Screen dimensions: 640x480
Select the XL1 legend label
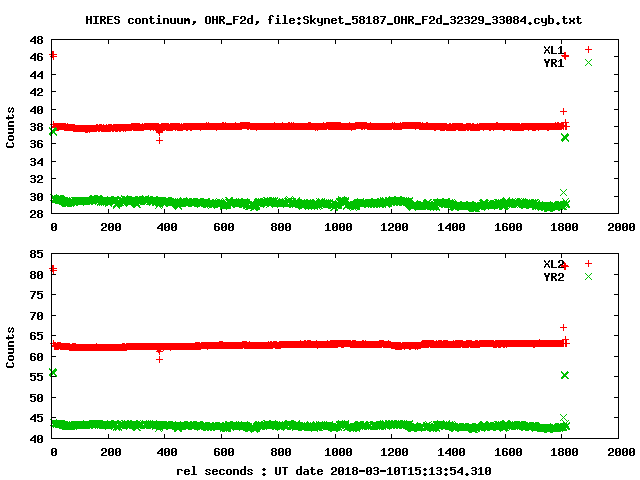point(553,50)
